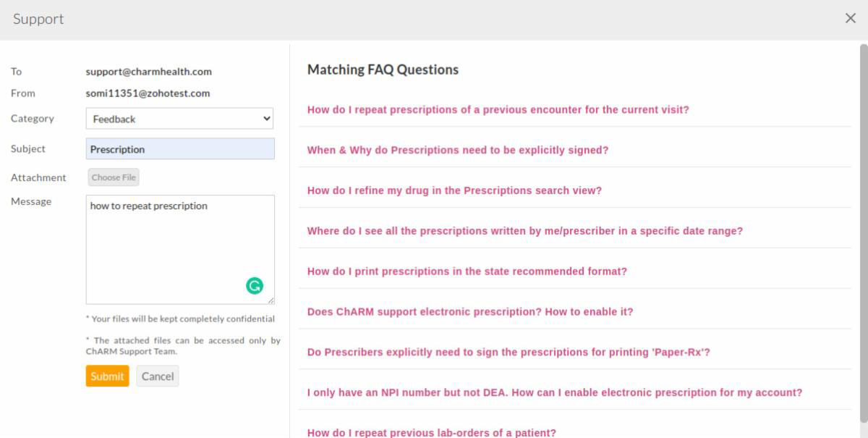The width and height of the screenshot is (868, 438).
Task: Click the Subject field containing Prescription
Action: (179, 149)
